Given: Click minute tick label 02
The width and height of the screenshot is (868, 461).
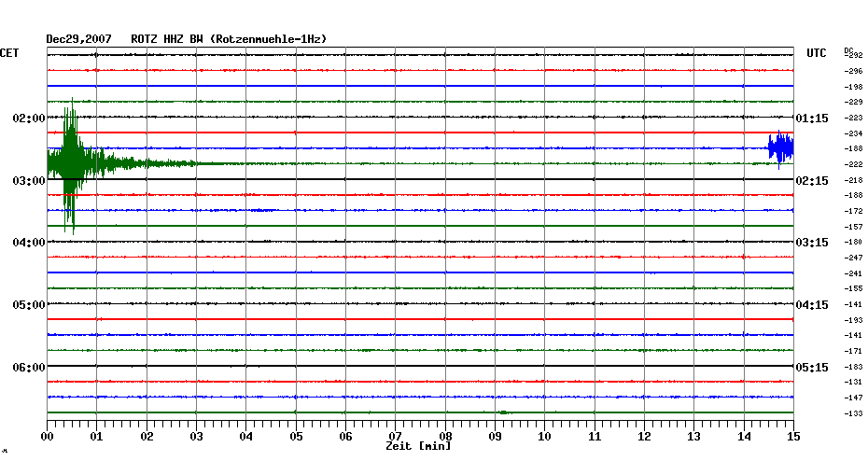Looking at the screenshot, I should tap(147, 436).
